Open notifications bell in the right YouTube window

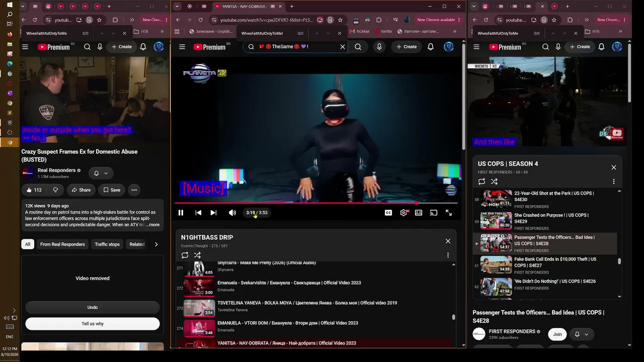pyautogui.click(x=602, y=47)
